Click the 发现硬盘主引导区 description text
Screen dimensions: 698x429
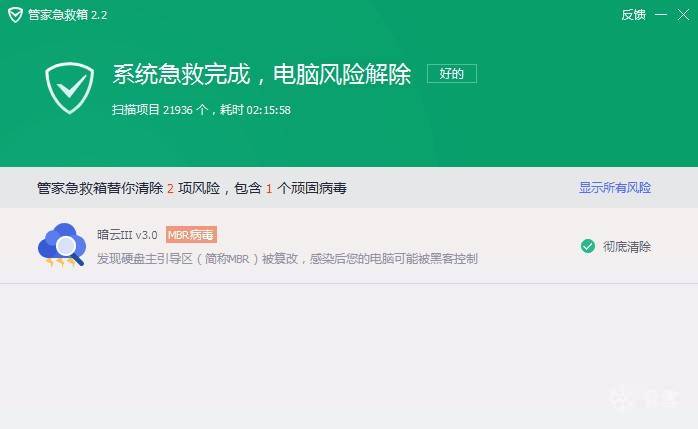pyautogui.click(x=287, y=259)
